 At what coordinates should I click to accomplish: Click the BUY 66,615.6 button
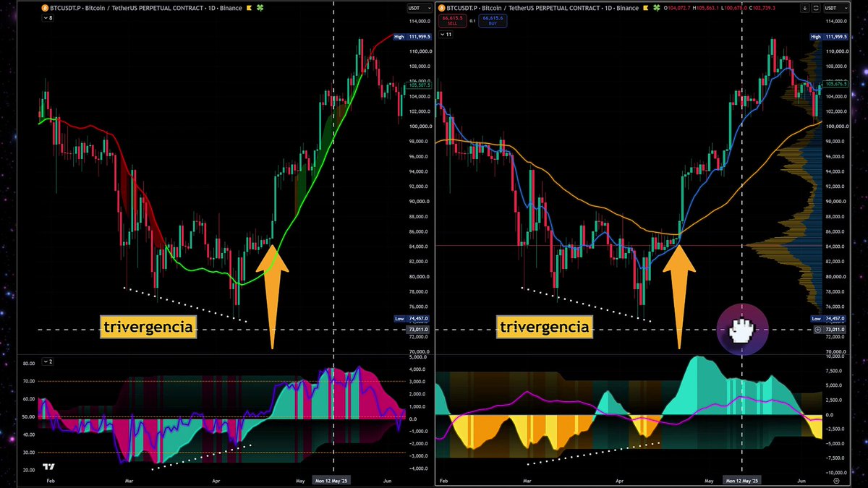493,22
